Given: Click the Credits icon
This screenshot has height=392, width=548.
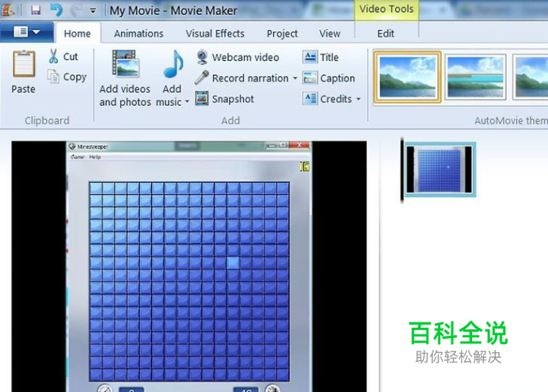Looking at the screenshot, I should pyautogui.click(x=310, y=99).
